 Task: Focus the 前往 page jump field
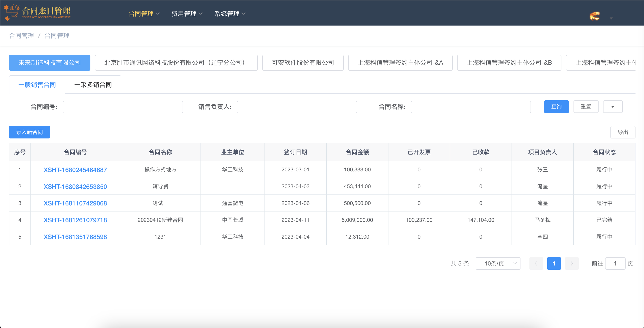pyautogui.click(x=615, y=263)
